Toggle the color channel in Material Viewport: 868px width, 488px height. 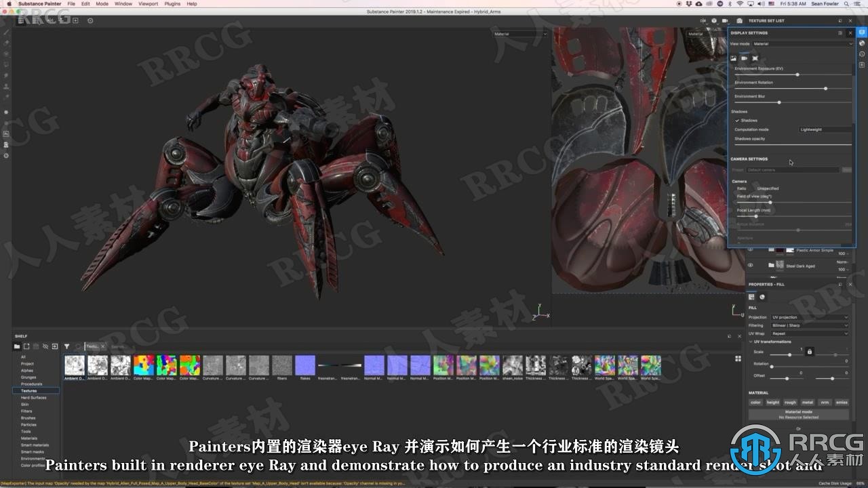click(755, 402)
